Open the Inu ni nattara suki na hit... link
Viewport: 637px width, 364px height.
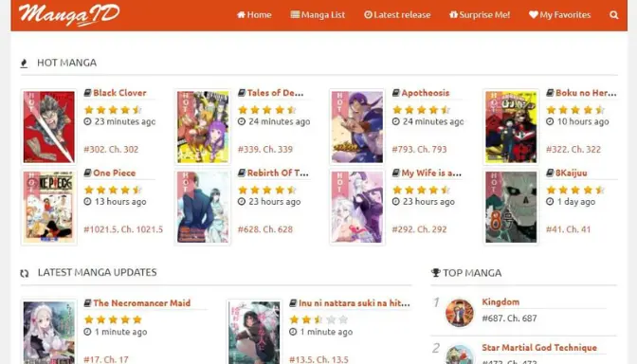click(355, 302)
